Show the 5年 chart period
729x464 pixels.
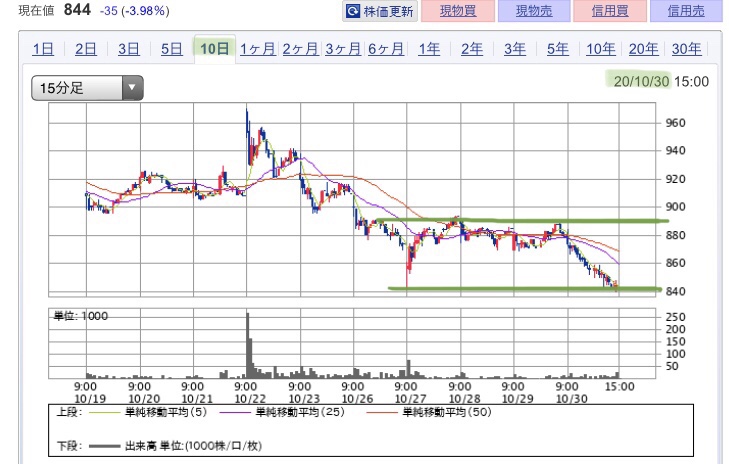557,49
